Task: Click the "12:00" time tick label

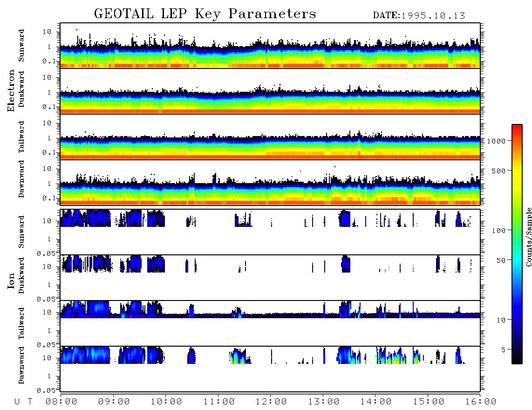Action: [271, 402]
